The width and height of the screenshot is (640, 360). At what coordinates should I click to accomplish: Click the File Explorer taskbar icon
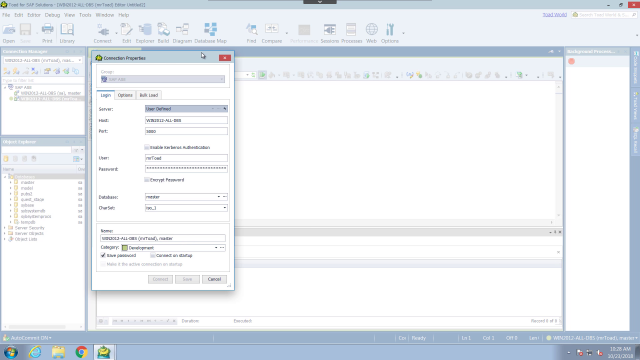pos(58,352)
